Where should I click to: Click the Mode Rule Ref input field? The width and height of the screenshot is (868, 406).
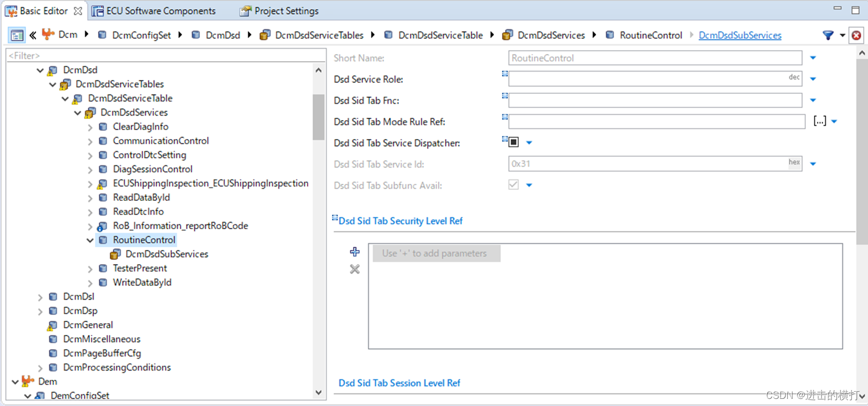pos(657,122)
